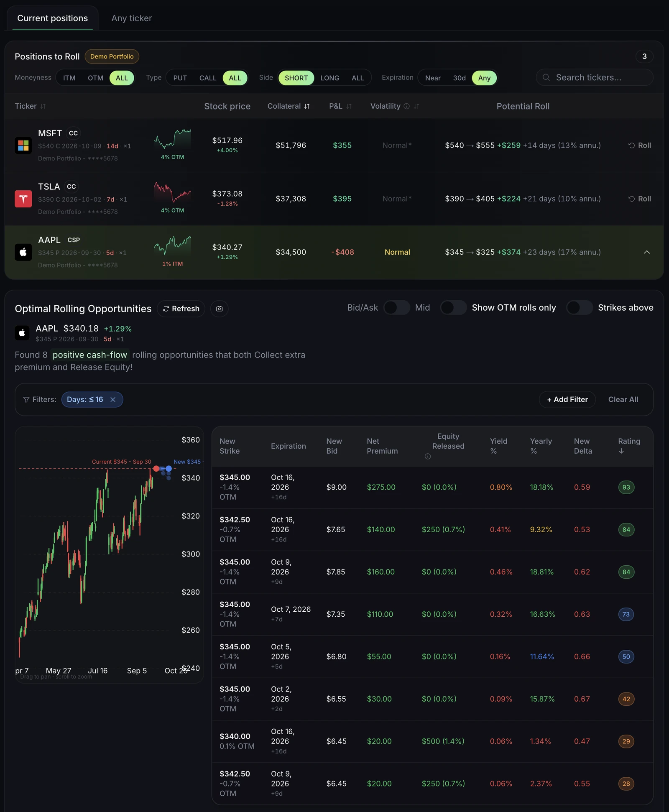Click the blue New $345 chart marker
669x812 pixels.
click(169, 469)
